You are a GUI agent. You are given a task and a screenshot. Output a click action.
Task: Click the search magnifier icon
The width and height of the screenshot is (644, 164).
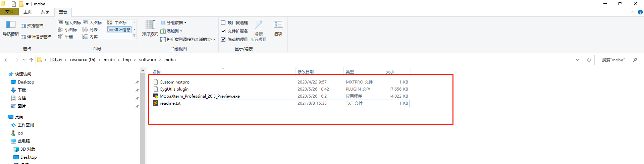[x=635, y=60]
